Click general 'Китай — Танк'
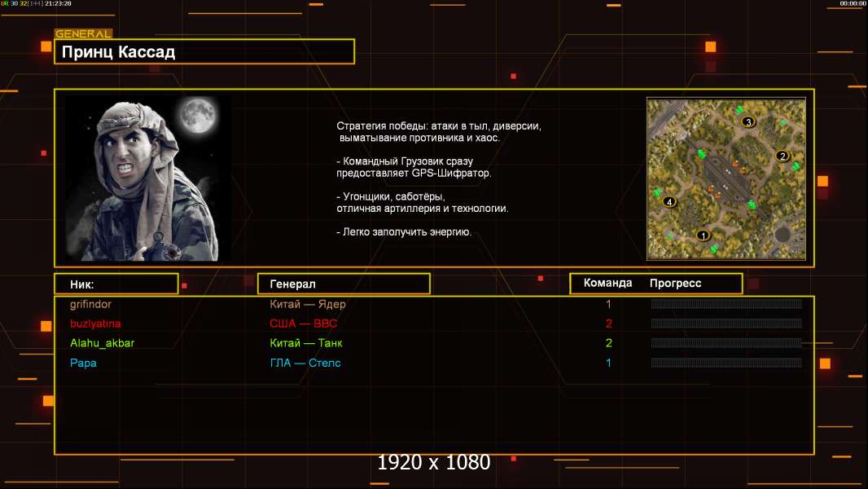This screenshot has width=868, height=489. click(x=306, y=343)
